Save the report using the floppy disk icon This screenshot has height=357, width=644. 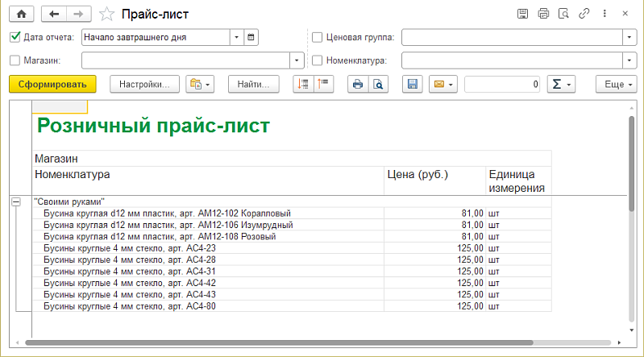click(x=412, y=84)
